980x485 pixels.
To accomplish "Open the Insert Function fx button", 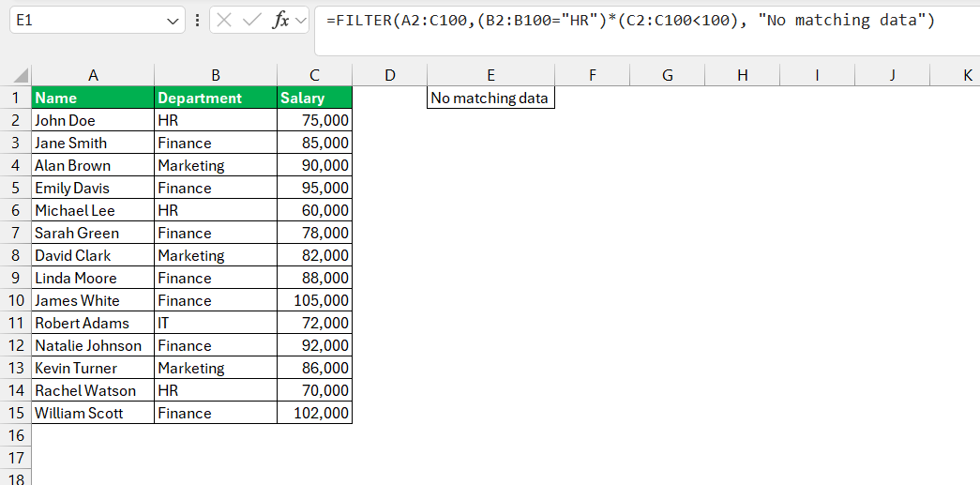I will 280,20.
